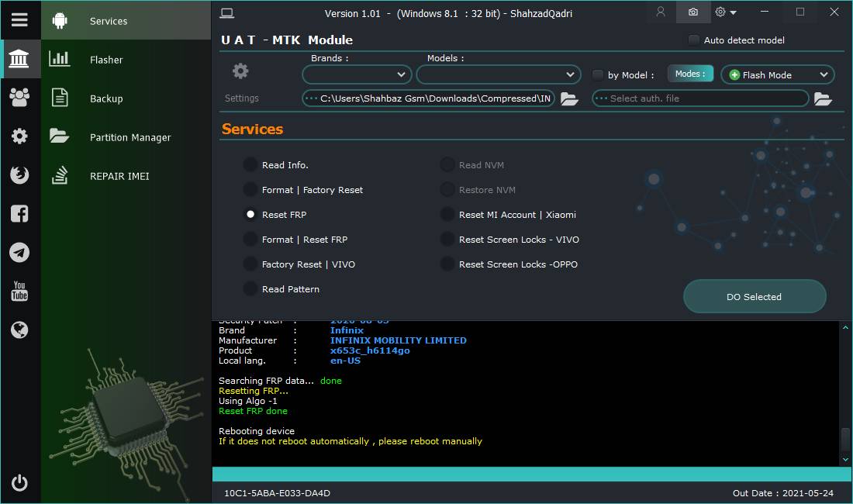Click log scrollbar down arrow

point(845,460)
